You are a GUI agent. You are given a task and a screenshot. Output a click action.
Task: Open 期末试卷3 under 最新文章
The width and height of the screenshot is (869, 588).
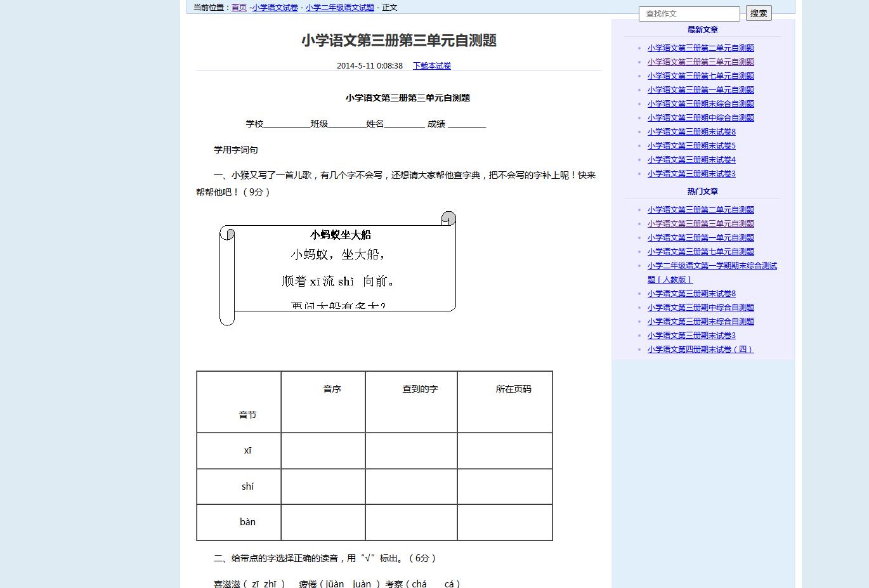tap(691, 174)
